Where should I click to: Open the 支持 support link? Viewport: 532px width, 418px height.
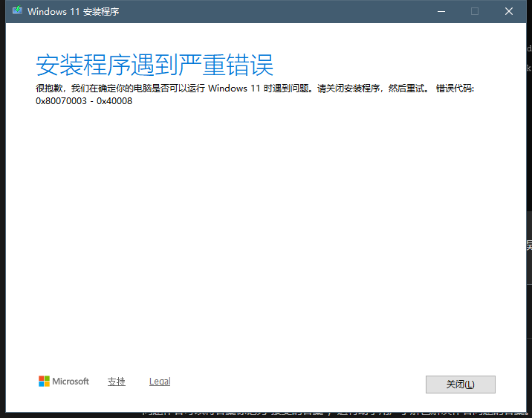coord(117,382)
